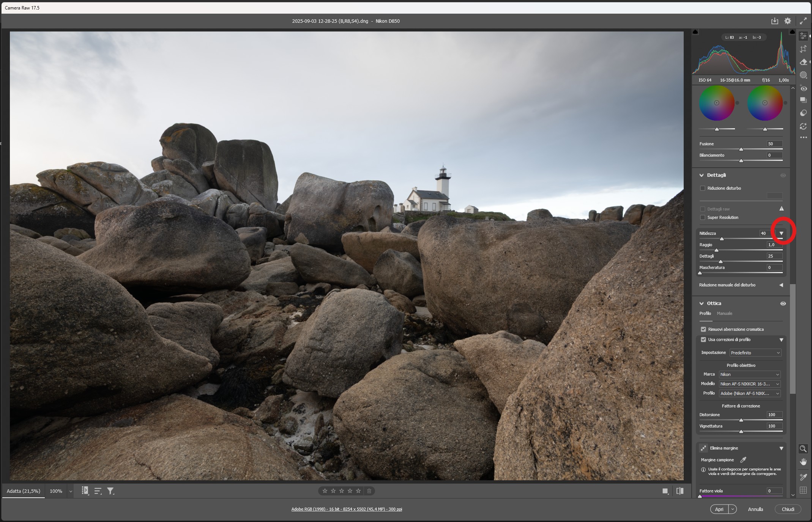Open the zoom level dropdown arrow
This screenshot has height=522, width=812.
coord(71,491)
